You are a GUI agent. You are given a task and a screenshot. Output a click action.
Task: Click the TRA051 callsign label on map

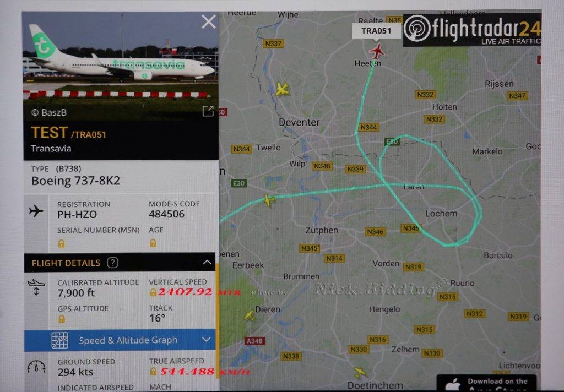376,31
